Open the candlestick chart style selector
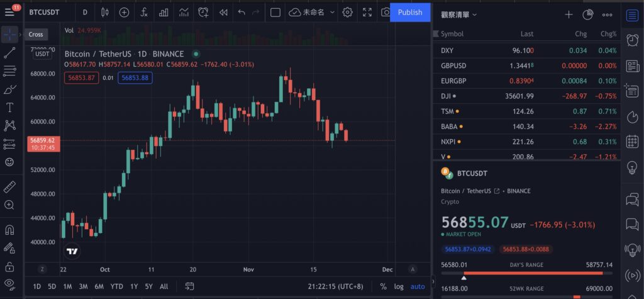The height and width of the screenshot is (299, 644). pyautogui.click(x=105, y=13)
